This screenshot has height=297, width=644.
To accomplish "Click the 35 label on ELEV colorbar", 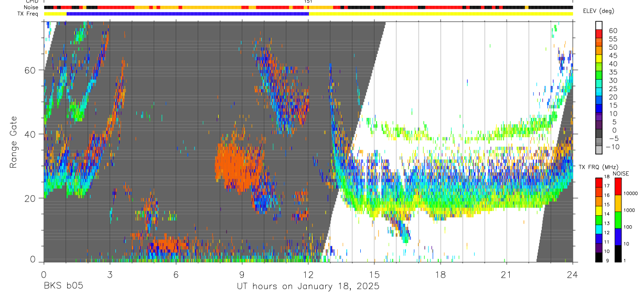I will click(x=613, y=72).
